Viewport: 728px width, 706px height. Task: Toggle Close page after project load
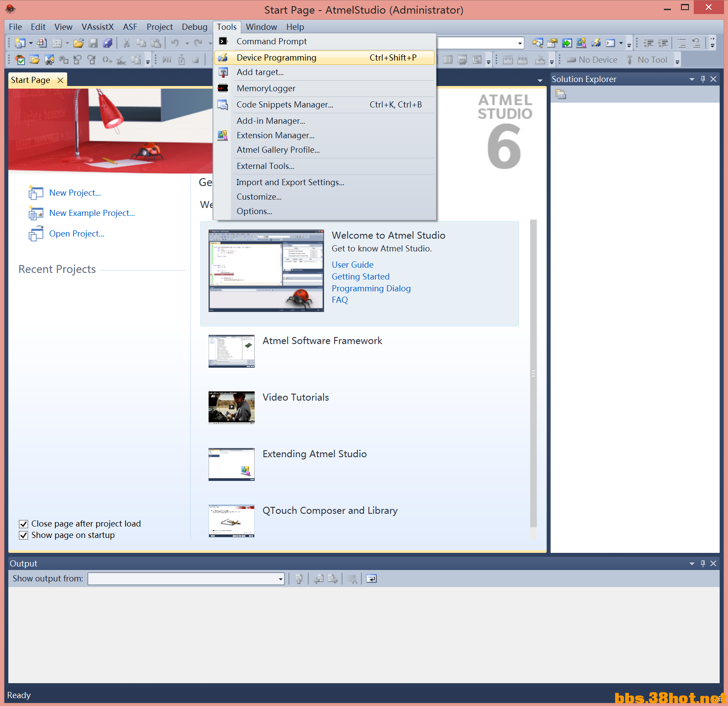point(24,524)
